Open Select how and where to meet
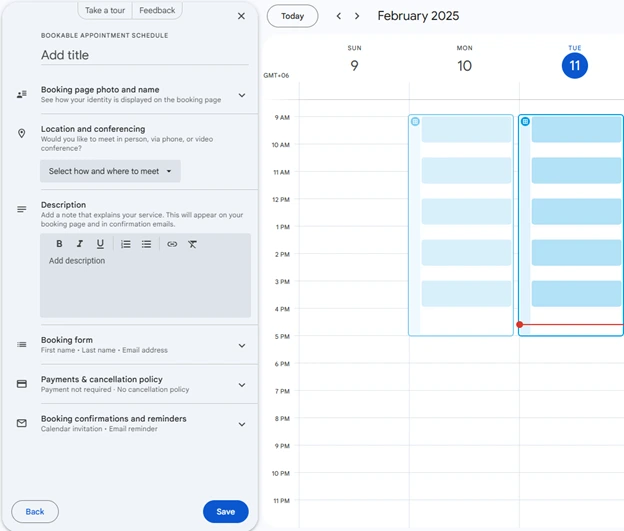This screenshot has height=531, width=624. coord(110,171)
